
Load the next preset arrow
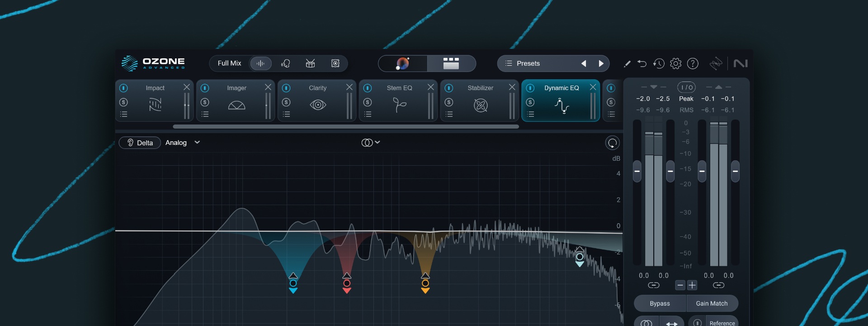point(601,63)
